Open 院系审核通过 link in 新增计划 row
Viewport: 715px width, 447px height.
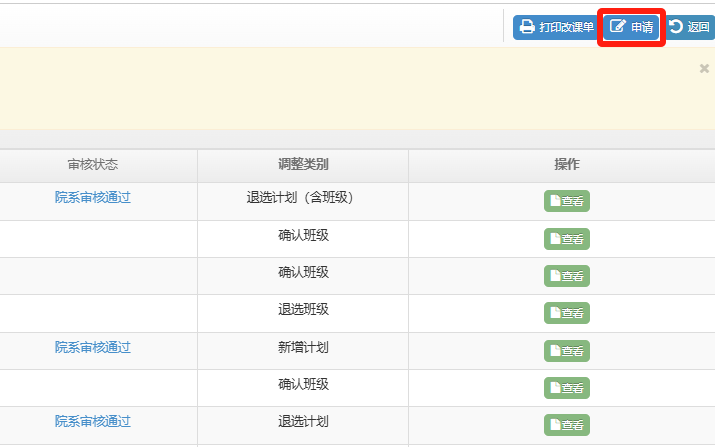click(x=93, y=348)
